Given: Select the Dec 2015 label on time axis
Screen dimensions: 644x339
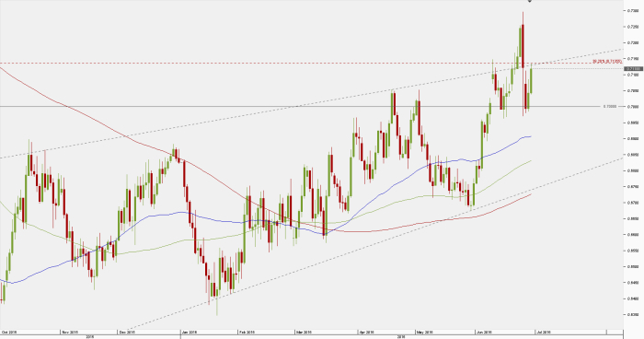Looking at the screenshot, I should click(127, 333).
